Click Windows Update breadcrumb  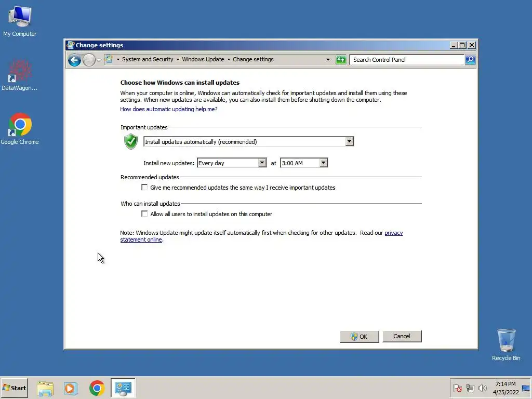(203, 59)
